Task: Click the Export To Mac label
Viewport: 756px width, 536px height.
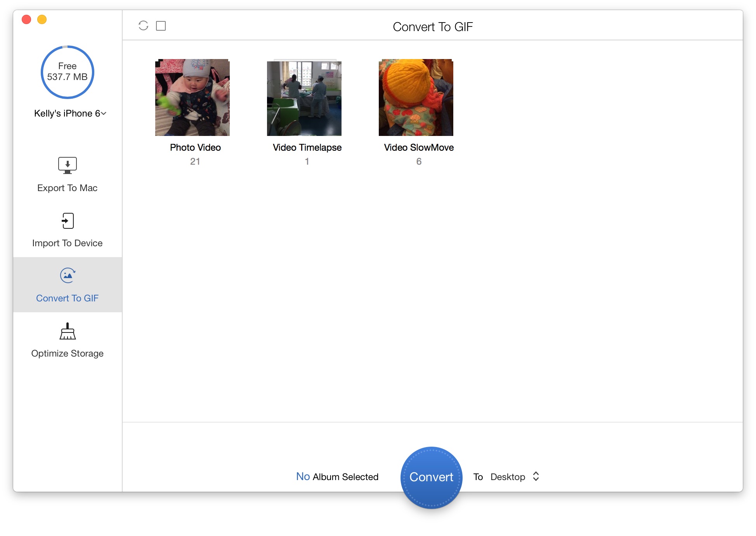Action: click(68, 188)
